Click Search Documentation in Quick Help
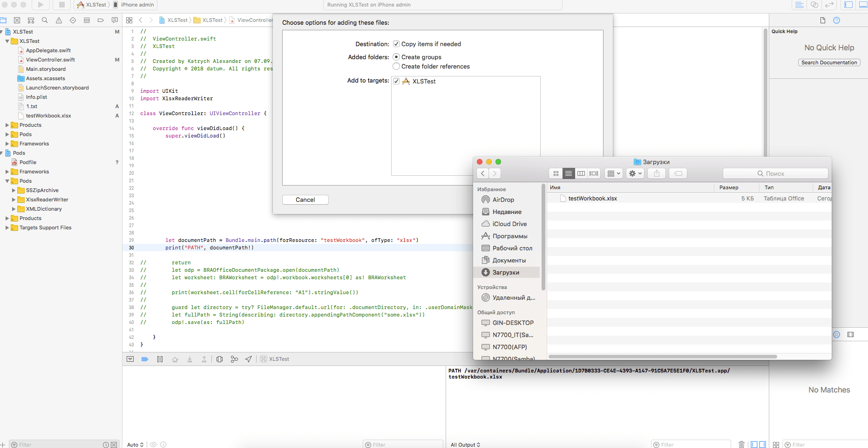This screenshot has width=868, height=448. tap(829, 62)
